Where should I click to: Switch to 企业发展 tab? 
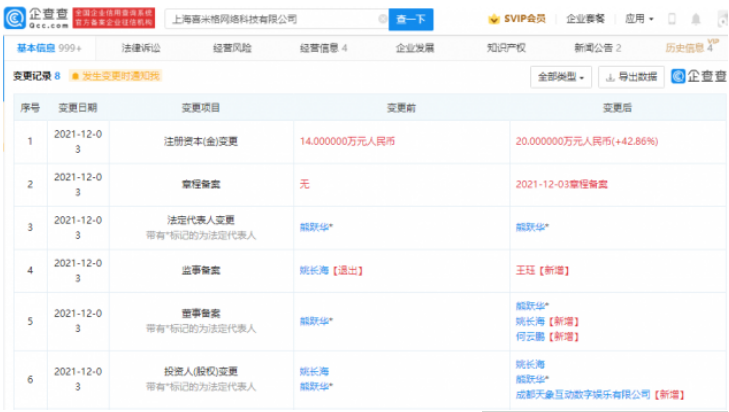[415, 48]
